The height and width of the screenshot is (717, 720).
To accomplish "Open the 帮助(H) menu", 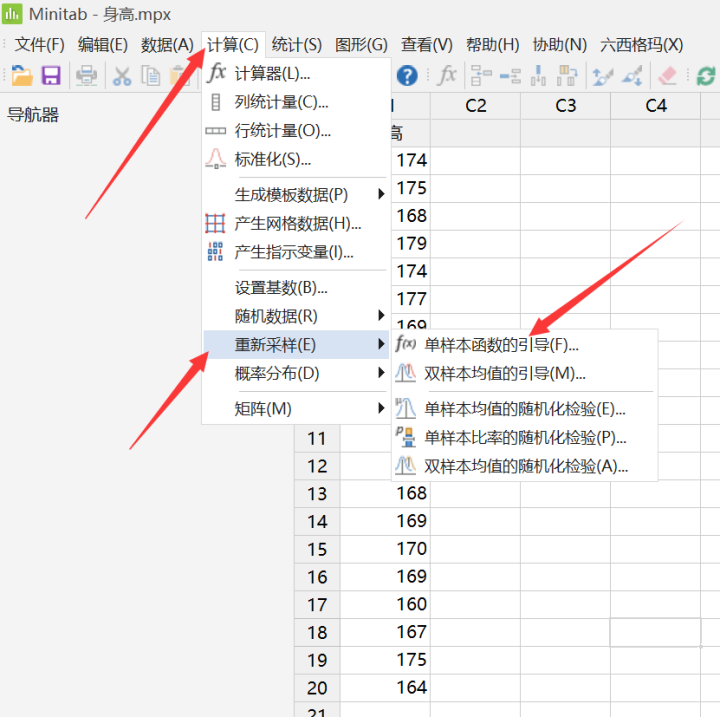I will pyautogui.click(x=493, y=45).
